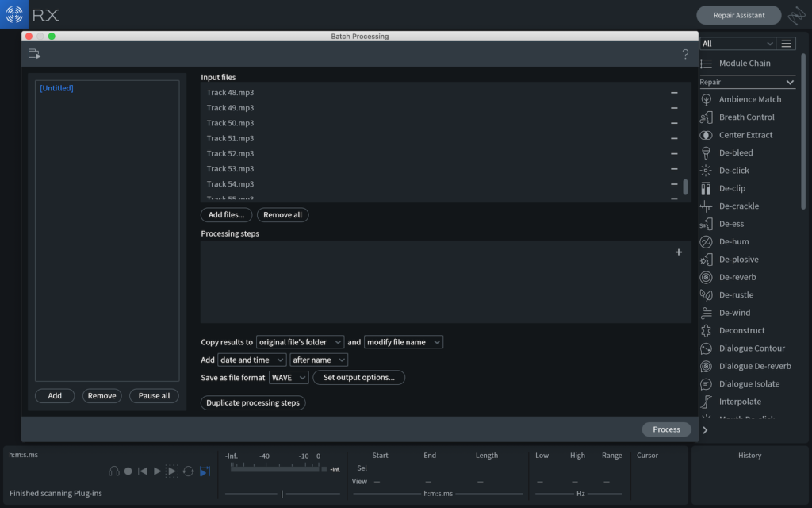
Task: Click the input files list scrollbar
Action: tap(685, 187)
